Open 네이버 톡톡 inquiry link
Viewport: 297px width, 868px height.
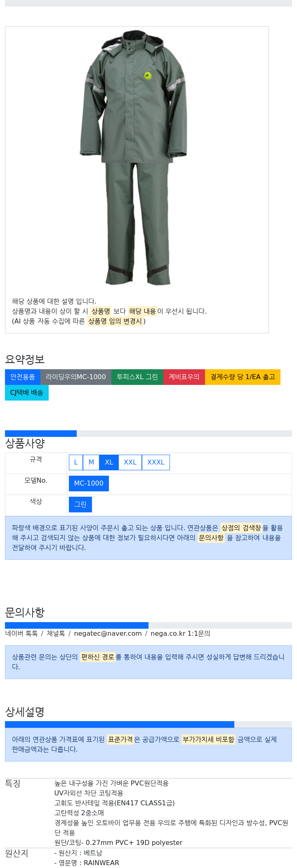tap(21, 634)
